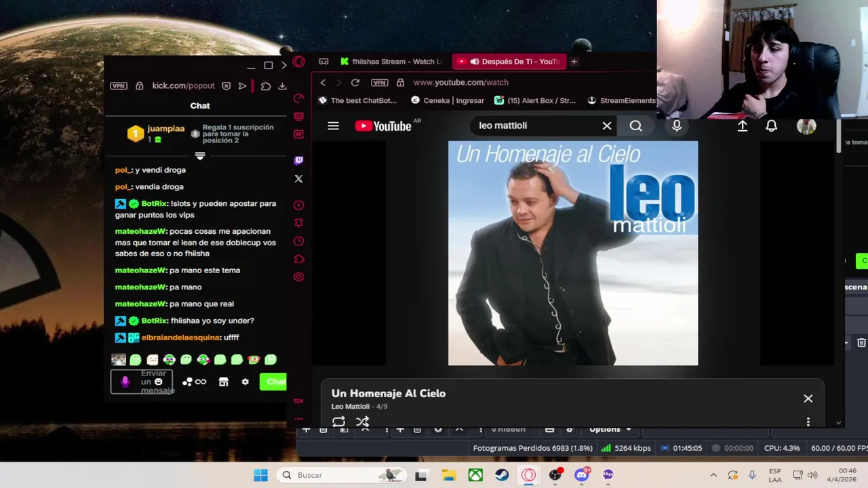Open OBS Options dropdown

(x=610, y=429)
